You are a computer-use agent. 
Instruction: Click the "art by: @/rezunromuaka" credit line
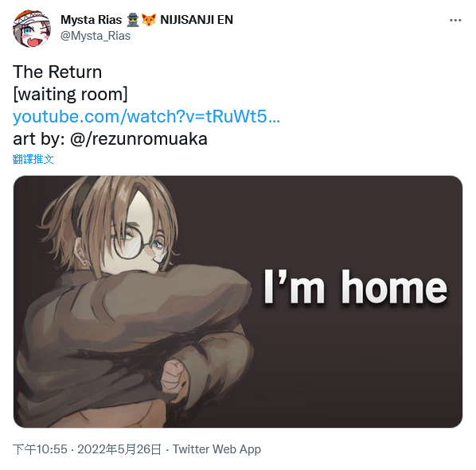click(x=110, y=139)
